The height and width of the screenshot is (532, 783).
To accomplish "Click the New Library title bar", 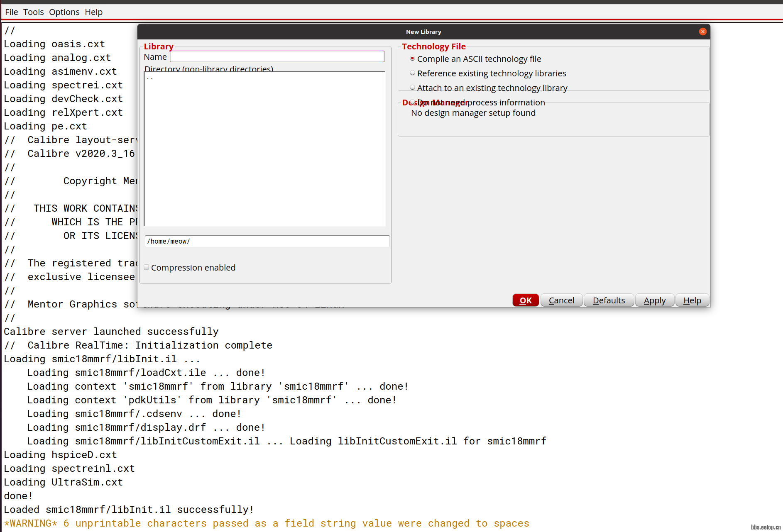I will 423,32.
